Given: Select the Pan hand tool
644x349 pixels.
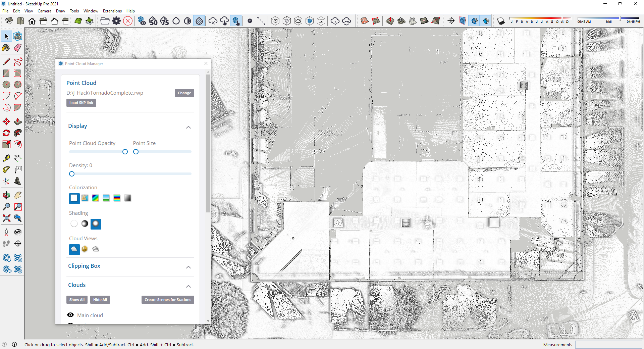Looking at the screenshot, I should pos(18,195).
